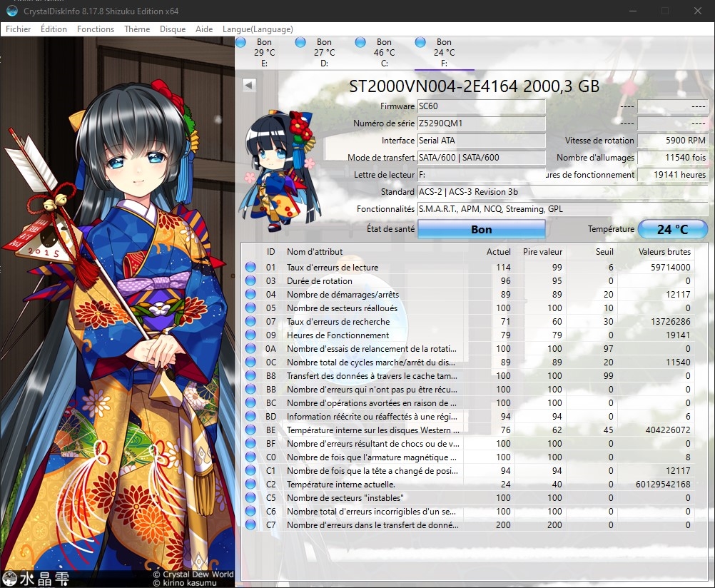Click the status orb for attribute 05

(x=250, y=308)
